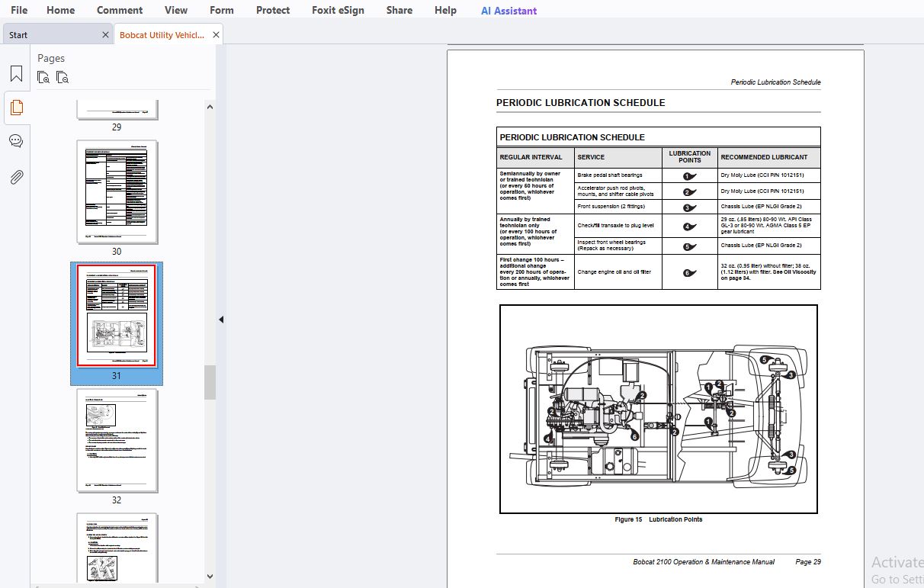
Task: Select the thumbnail below page 32
Action: (x=117, y=548)
